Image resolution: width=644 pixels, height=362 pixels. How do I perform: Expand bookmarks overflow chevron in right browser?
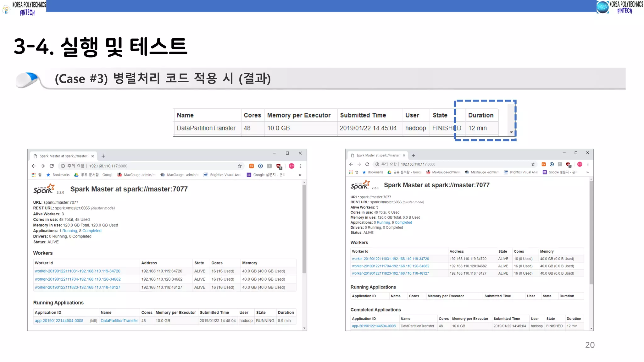(x=587, y=172)
